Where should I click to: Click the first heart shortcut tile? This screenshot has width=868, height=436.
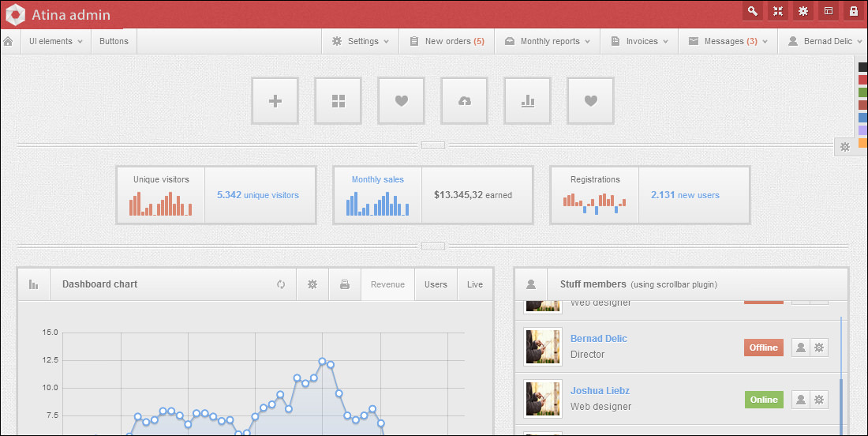click(x=402, y=101)
